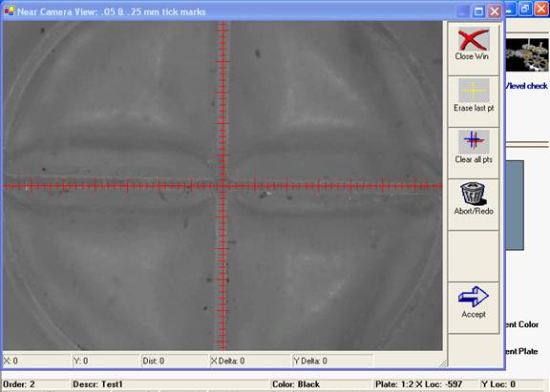Click the Y Delta: 0 readout
This screenshot has height=392, width=550.
click(332, 361)
